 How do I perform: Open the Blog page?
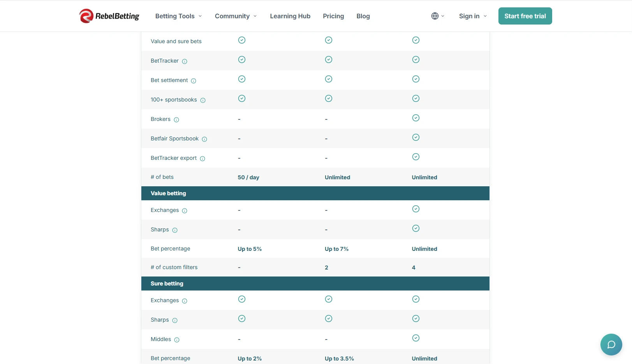(363, 16)
